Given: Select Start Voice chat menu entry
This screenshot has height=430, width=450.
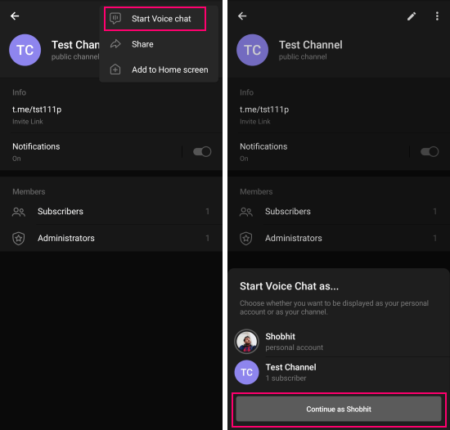Looking at the screenshot, I should point(155,19).
